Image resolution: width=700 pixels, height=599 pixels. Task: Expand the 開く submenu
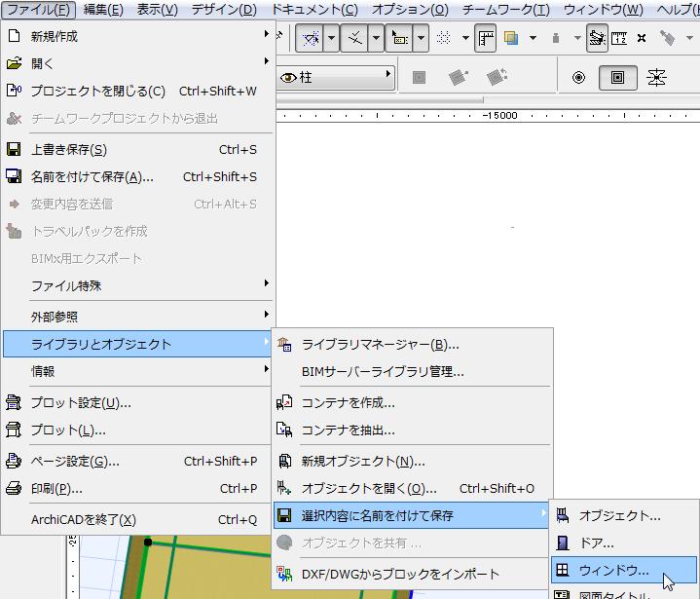(x=137, y=63)
